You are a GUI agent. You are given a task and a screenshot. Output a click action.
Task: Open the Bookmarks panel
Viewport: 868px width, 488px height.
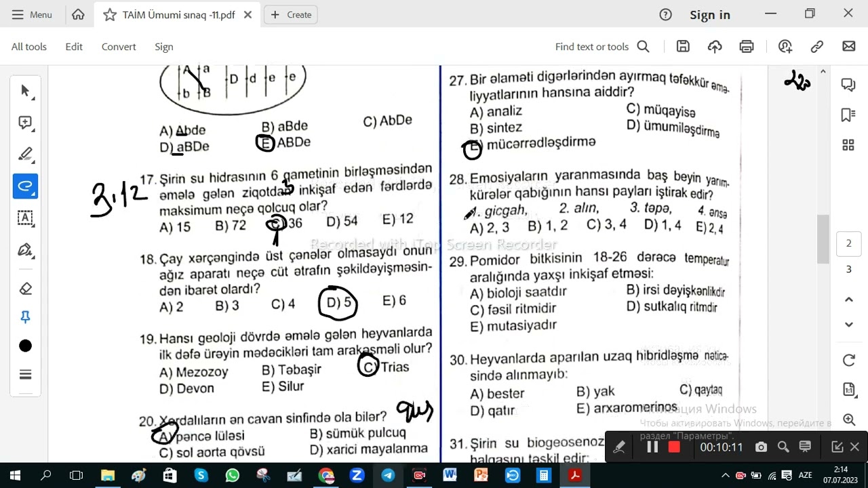848,115
